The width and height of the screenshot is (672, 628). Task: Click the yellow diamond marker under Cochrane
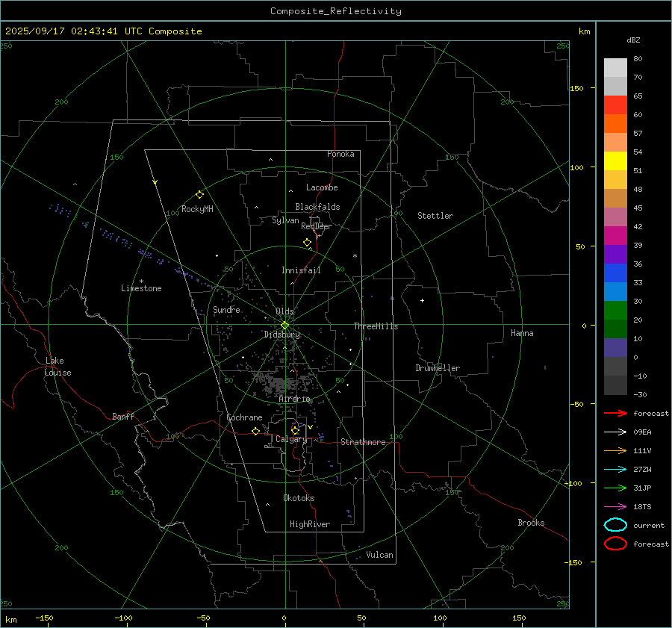click(x=255, y=431)
